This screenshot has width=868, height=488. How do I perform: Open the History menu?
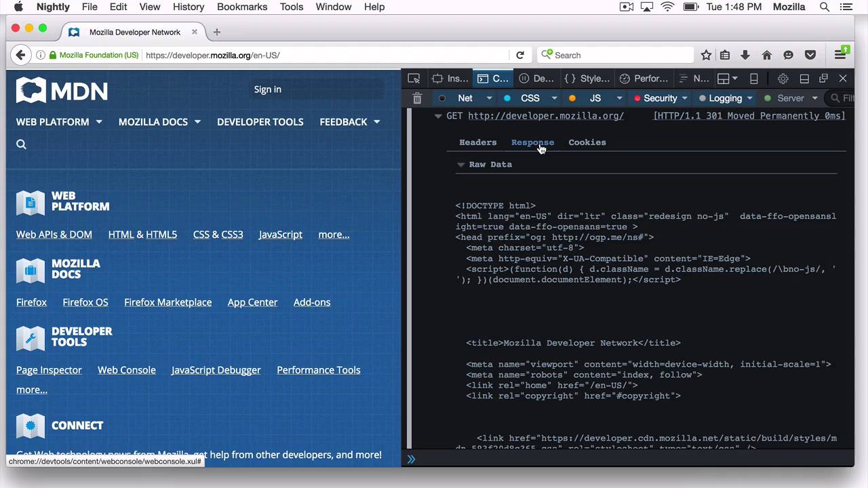coord(189,7)
